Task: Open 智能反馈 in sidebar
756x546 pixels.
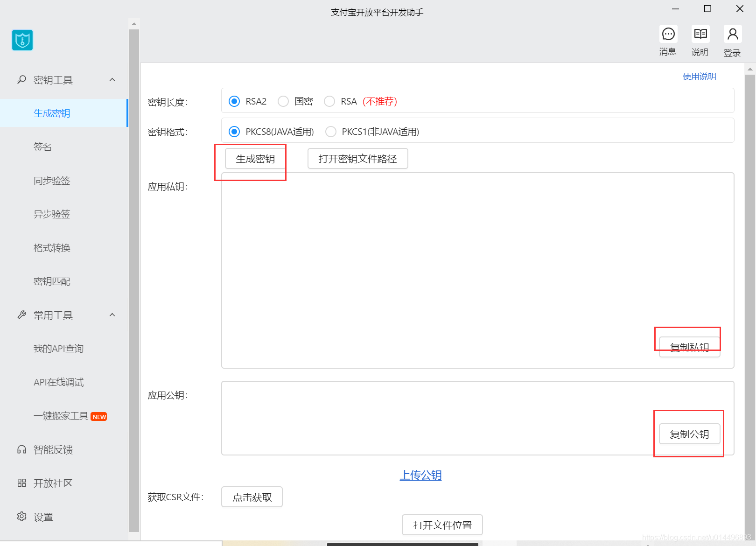Action: (x=64, y=449)
